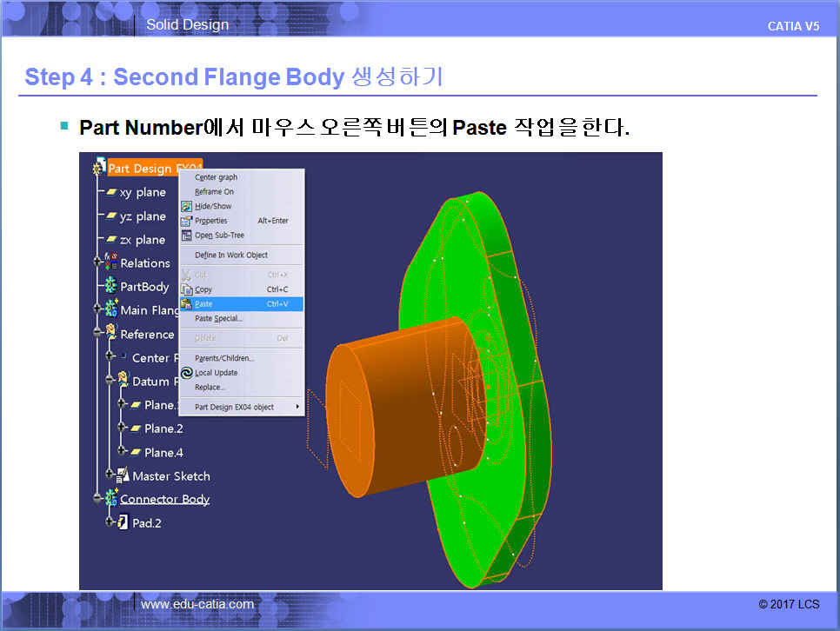This screenshot has width=840, height=631.
Task: Expand the Plane.2 tree node
Action: tap(122, 428)
